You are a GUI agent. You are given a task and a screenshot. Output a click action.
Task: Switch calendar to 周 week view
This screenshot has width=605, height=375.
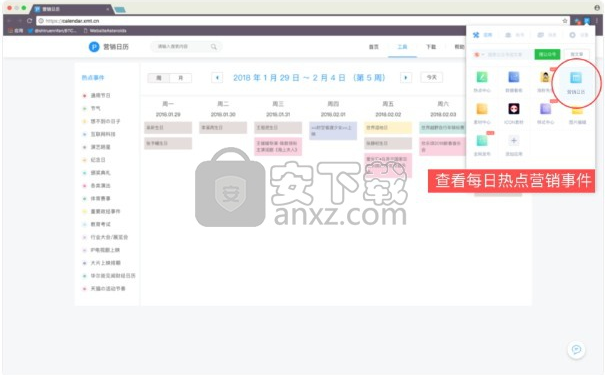(159, 78)
